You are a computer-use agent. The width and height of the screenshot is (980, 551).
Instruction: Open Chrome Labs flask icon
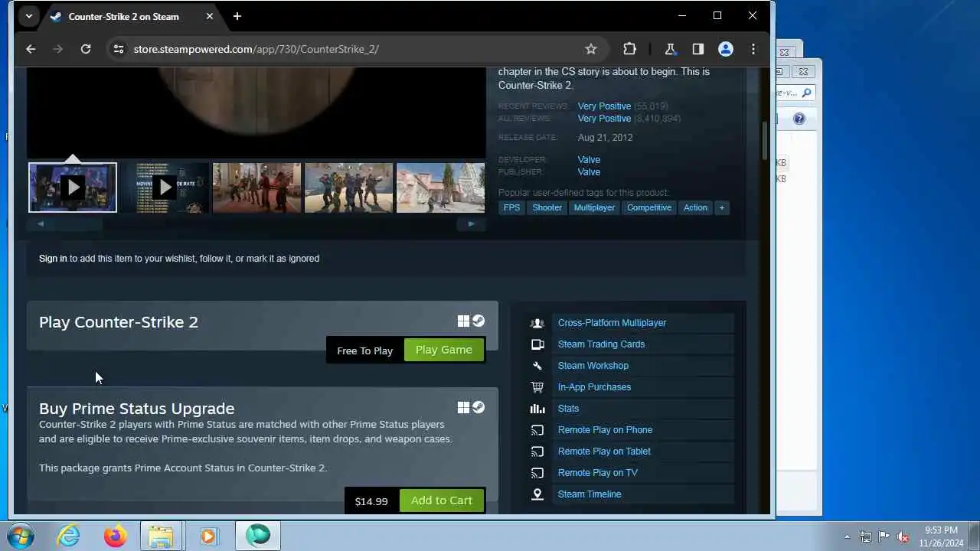pos(670,49)
